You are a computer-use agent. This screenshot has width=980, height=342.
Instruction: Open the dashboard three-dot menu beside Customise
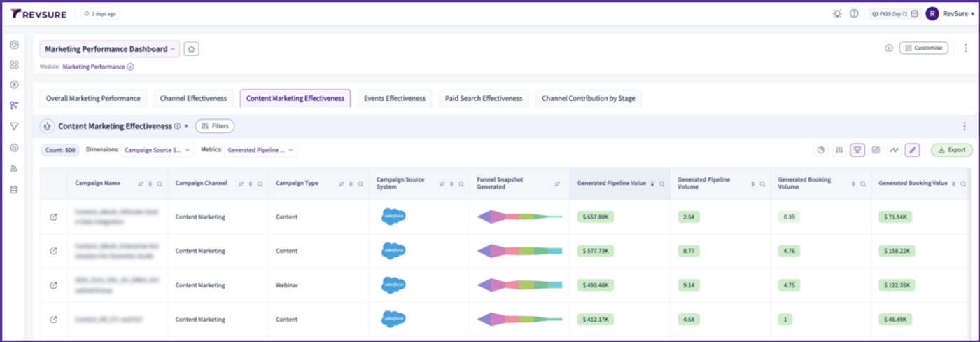pos(966,48)
